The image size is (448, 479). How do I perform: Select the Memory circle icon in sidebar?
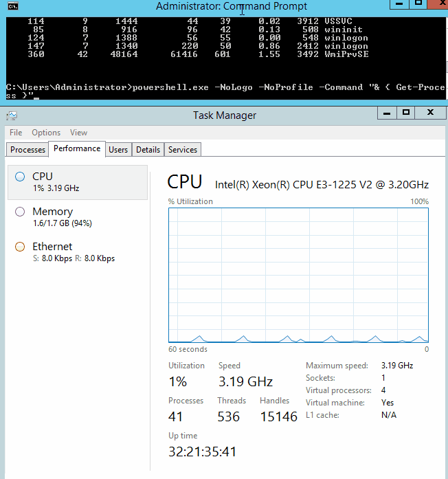(20, 212)
